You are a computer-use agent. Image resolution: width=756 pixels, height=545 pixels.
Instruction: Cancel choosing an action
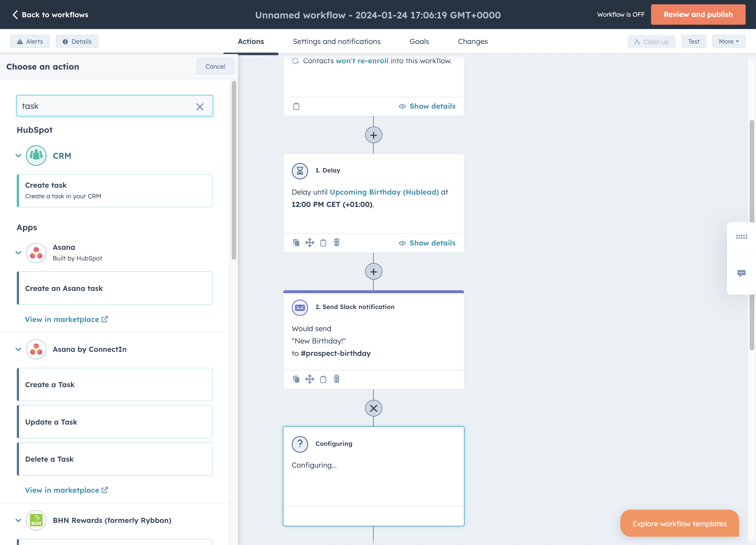click(x=215, y=67)
